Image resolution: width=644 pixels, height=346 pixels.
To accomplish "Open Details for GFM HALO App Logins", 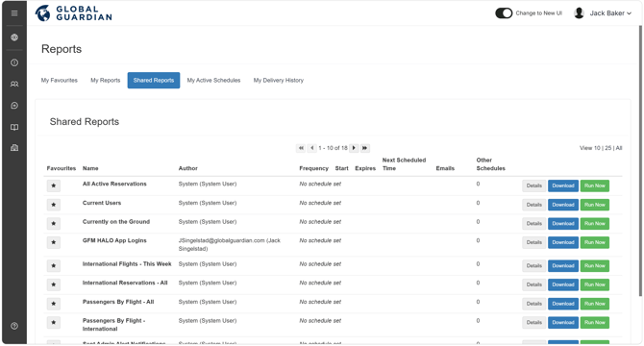I will (533, 242).
